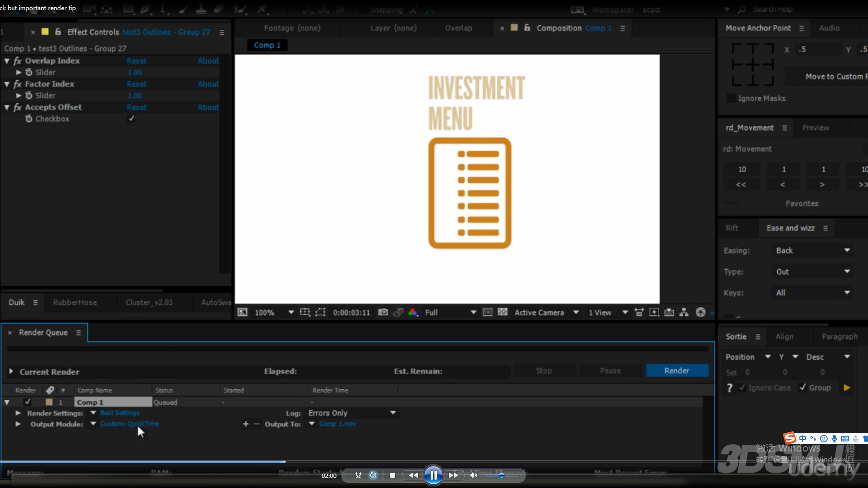Image resolution: width=868 pixels, height=488 pixels.
Task: Click the label tag column icon
Action: click(x=49, y=390)
